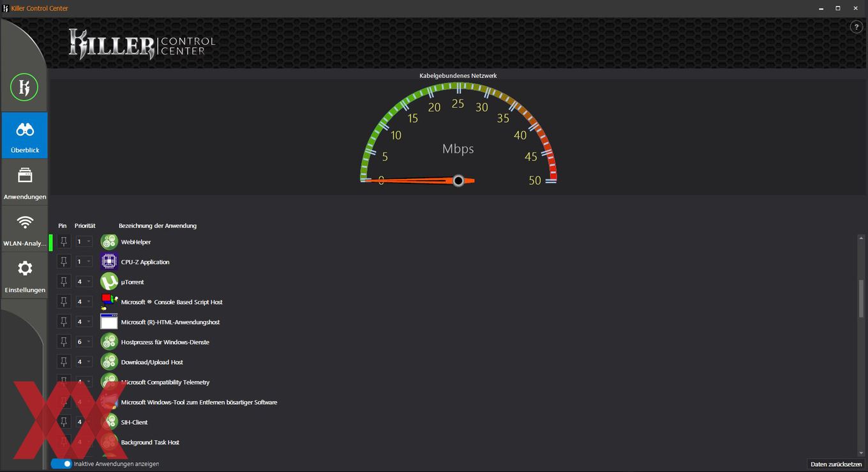Click the WebHelper application icon
Screen dimensions: 868x472
click(x=109, y=242)
